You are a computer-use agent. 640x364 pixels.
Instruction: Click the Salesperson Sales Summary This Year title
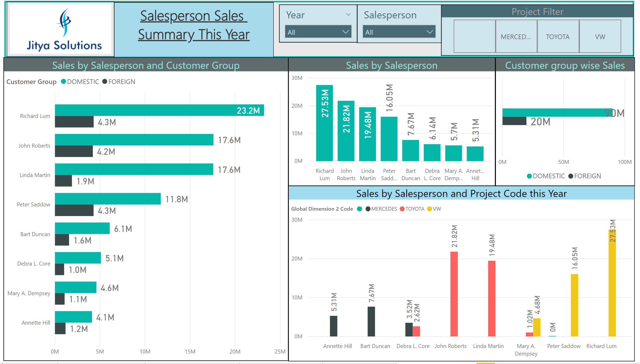click(194, 25)
